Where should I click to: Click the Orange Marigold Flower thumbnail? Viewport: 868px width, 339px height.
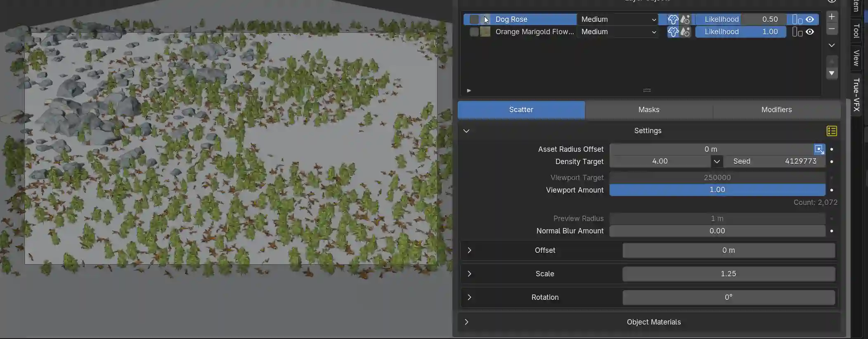[x=485, y=32]
